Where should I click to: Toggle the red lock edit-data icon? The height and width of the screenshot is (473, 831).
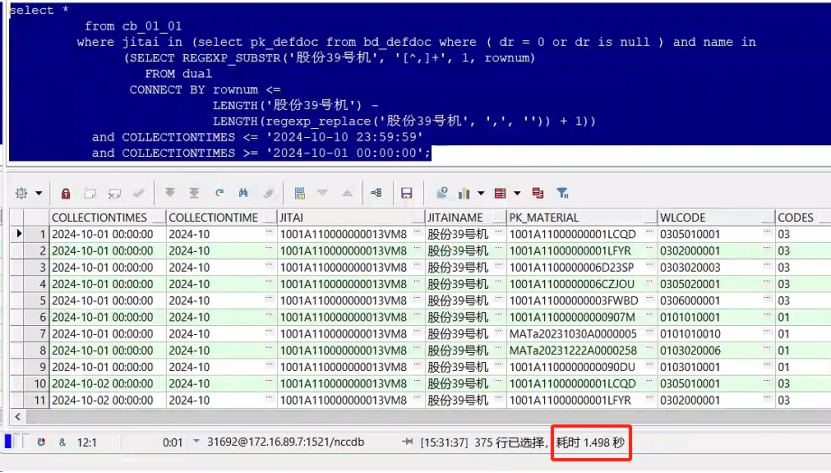[66, 194]
